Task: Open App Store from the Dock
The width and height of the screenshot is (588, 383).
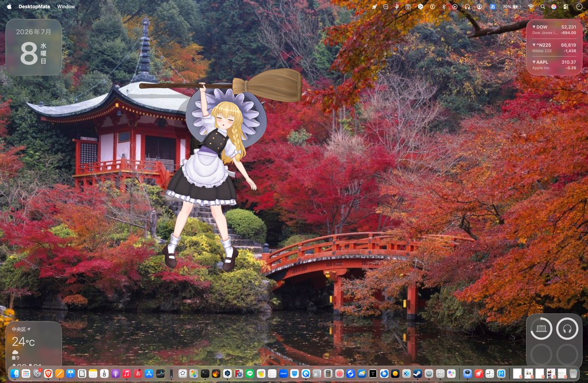Action: pos(149,374)
